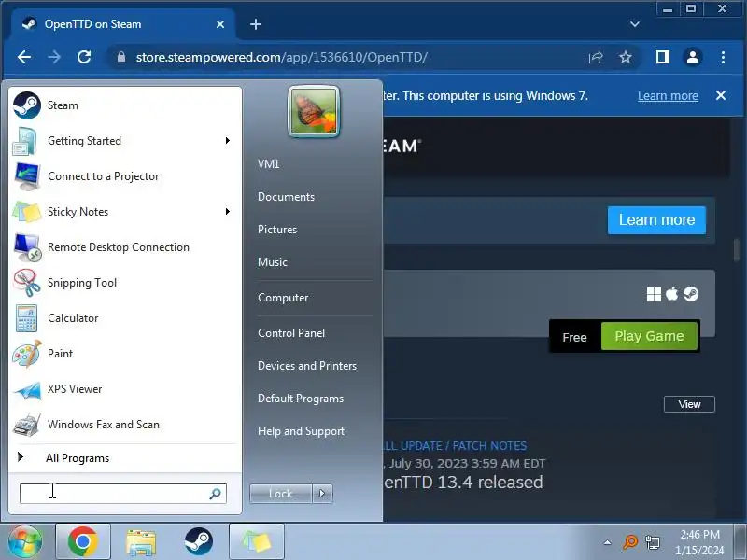
Task: Expand the Getting Started submenu arrow
Action: tap(228, 141)
